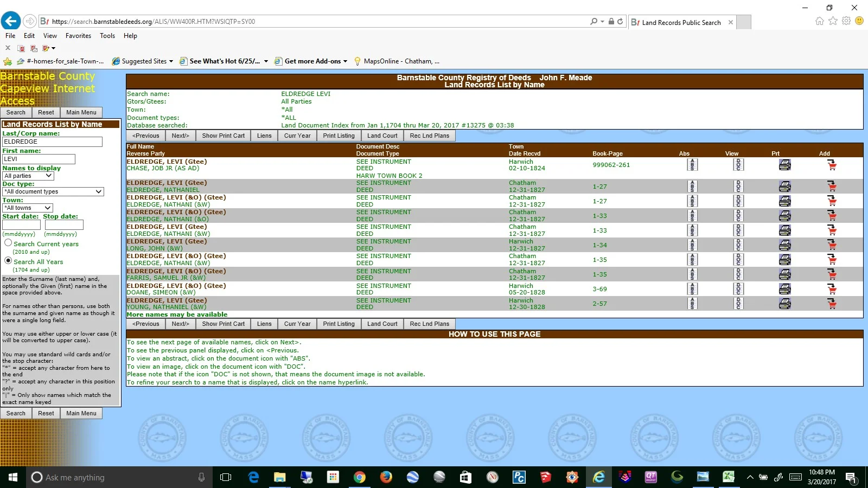The width and height of the screenshot is (868, 488).
Task: Click the refresh icon in the address bar
Action: 620,21
